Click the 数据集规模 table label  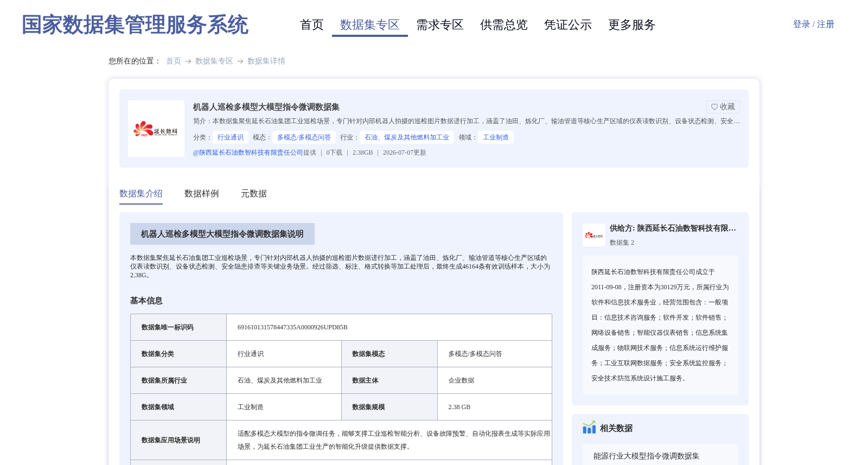(368, 407)
